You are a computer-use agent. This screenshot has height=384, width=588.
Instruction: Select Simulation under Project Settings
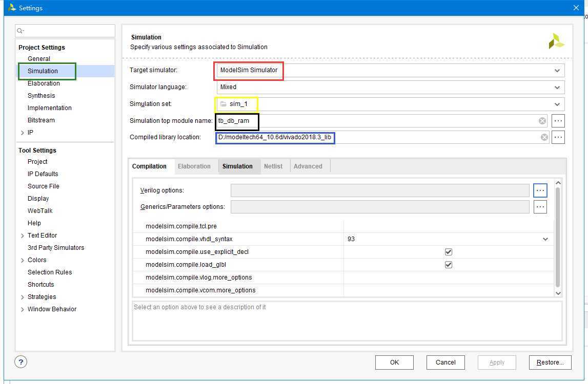click(x=43, y=71)
